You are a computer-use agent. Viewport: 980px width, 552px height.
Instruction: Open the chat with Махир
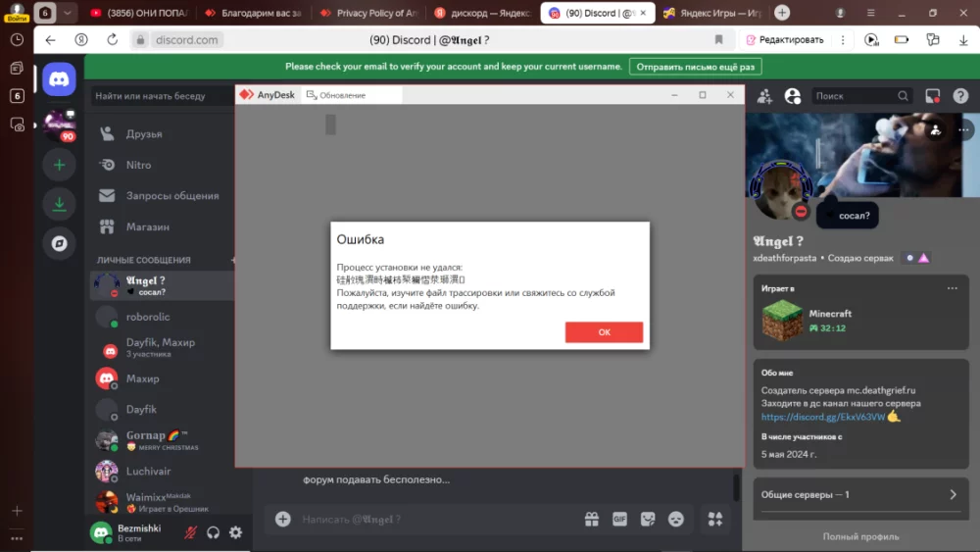pyautogui.click(x=163, y=378)
